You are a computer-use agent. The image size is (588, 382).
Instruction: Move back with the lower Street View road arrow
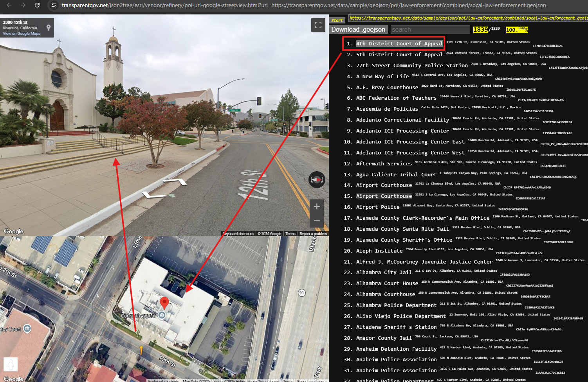tap(153, 194)
